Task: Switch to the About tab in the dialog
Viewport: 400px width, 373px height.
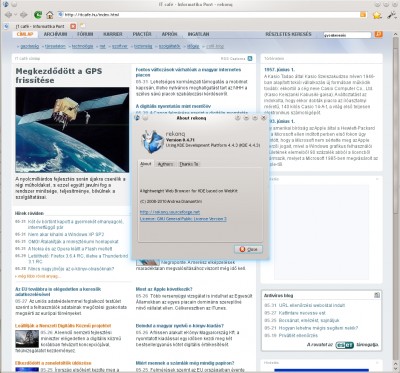Action: (146, 164)
